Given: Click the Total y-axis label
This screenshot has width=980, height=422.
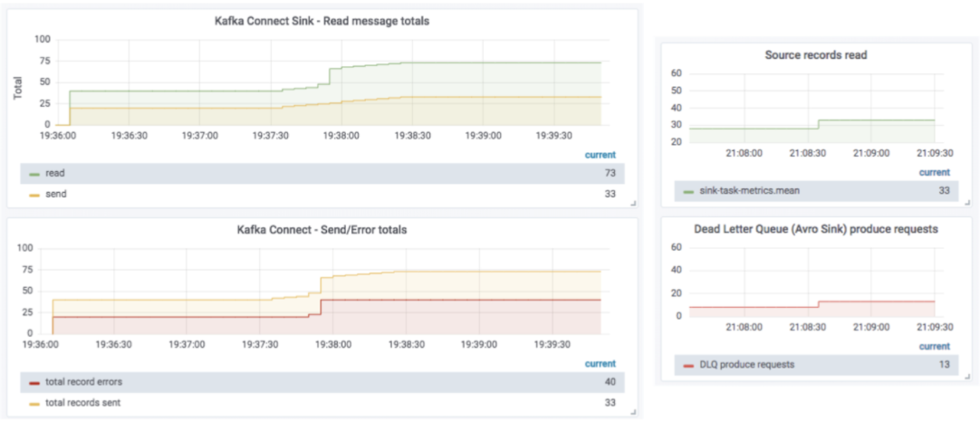Looking at the screenshot, I should pos(17,89).
